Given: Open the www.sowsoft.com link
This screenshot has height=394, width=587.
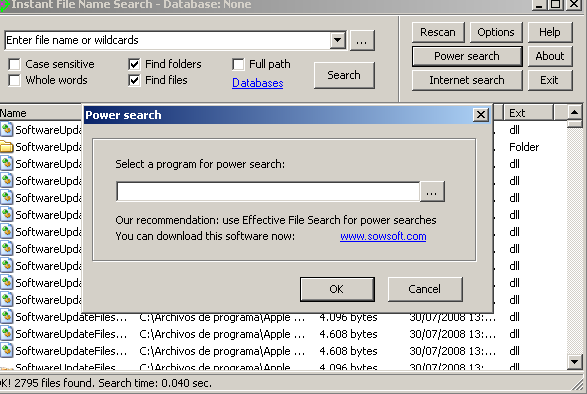Looking at the screenshot, I should [x=383, y=236].
